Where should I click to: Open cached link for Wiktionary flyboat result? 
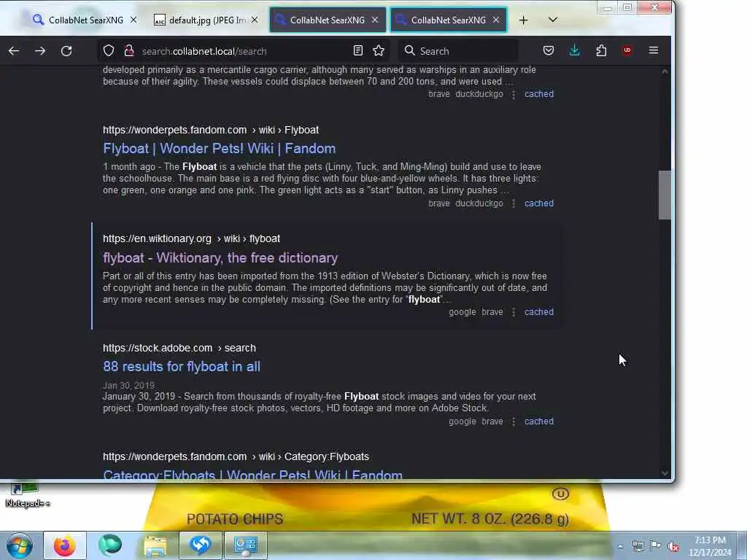tap(539, 312)
